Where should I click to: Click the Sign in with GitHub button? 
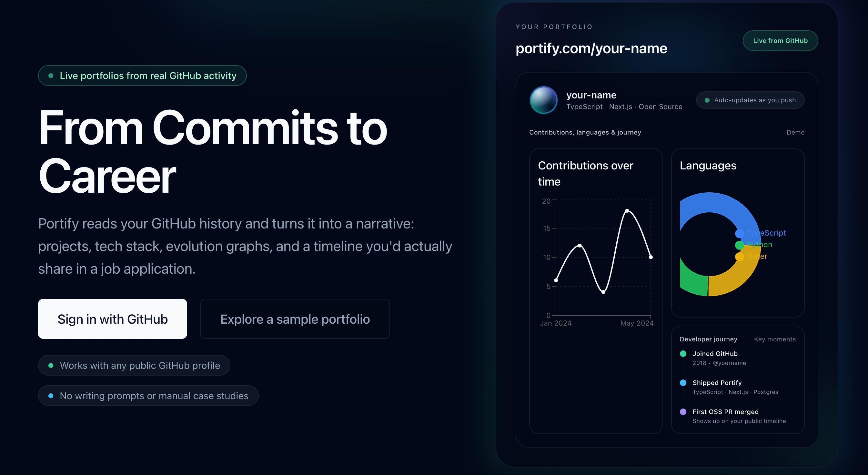112,319
